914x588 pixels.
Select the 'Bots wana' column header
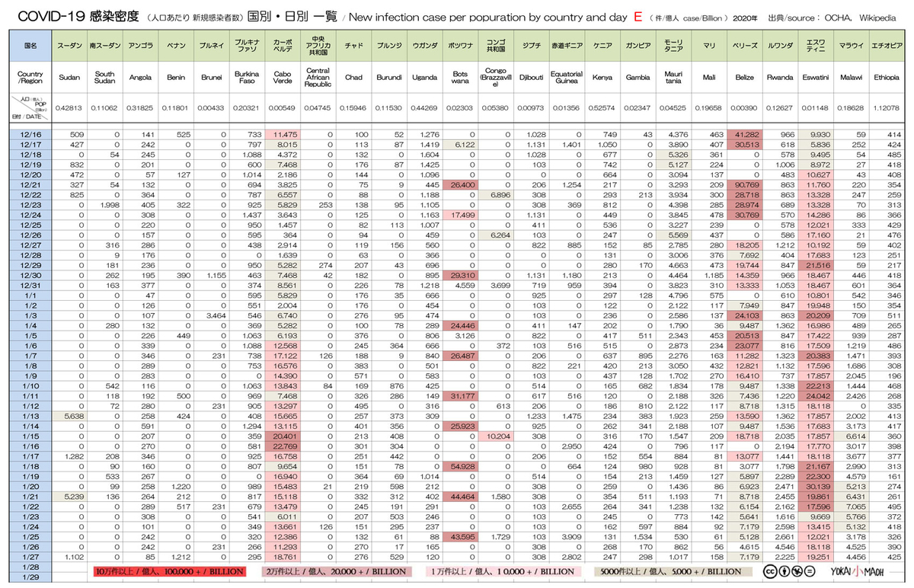tap(459, 78)
